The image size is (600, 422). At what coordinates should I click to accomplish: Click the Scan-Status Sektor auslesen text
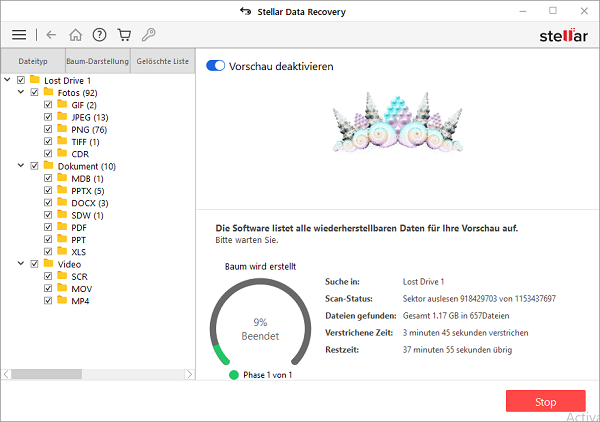point(479,298)
